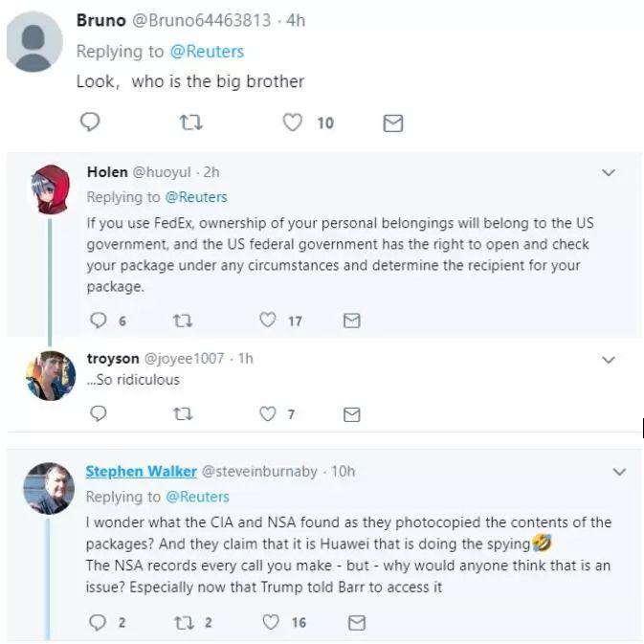Retweet Bruno's big brother tweet
644x644 pixels.
[192, 122]
